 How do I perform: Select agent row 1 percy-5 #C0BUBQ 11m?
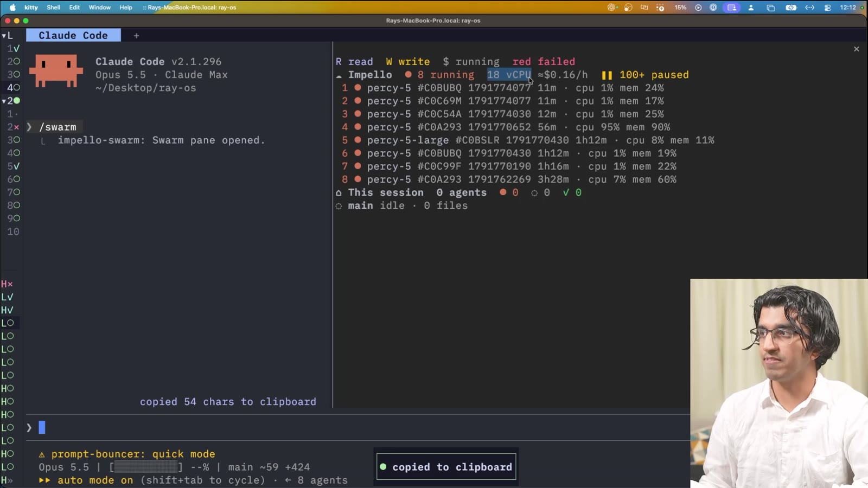502,88
